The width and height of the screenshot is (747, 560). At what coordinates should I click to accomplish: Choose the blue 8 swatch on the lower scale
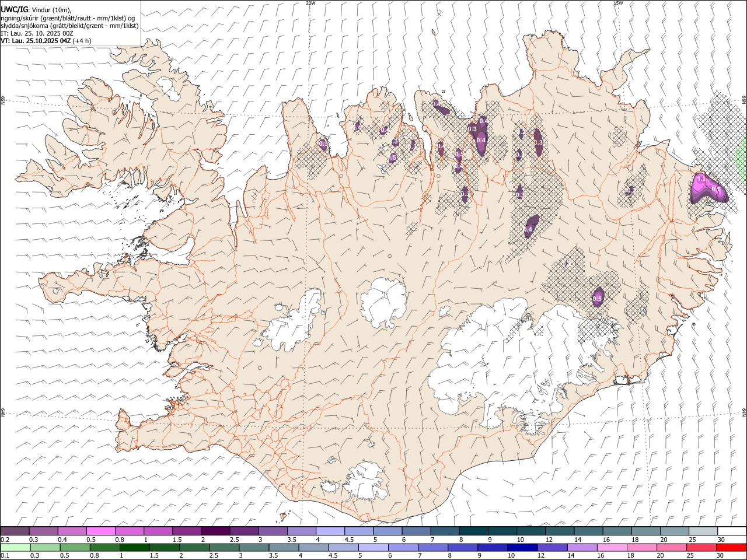click(x=463, y=547)
